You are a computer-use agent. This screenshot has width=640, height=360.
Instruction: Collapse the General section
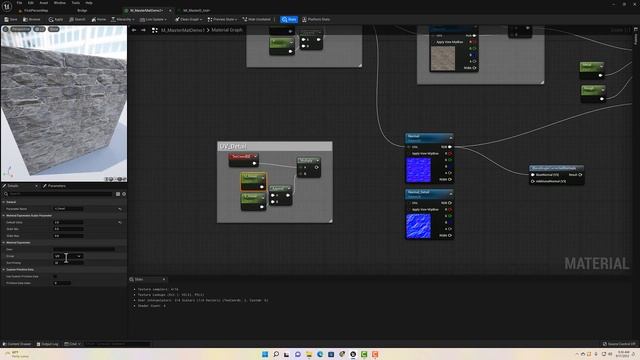4,202
